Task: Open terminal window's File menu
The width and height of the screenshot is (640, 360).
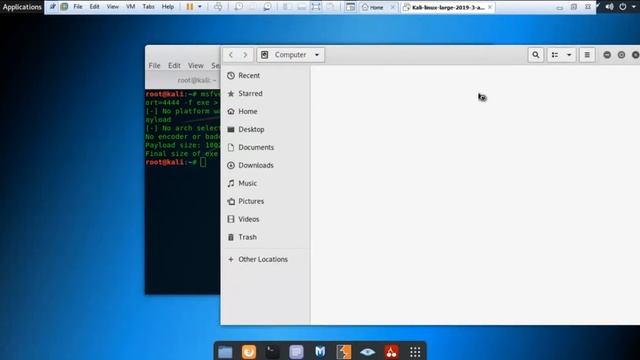Action: [x=154, y=65]
